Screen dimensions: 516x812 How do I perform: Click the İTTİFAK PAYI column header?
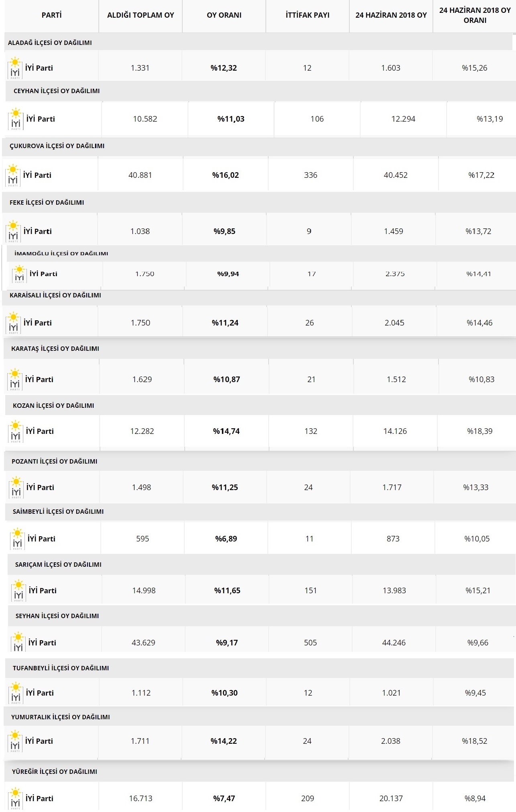(x=308, y=15)
